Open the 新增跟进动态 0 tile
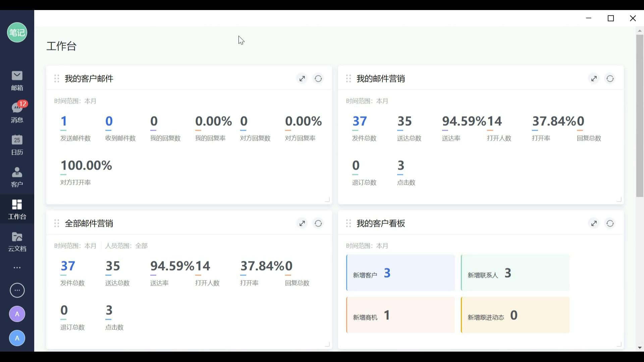 pyautogui.click(x=515, y=315)
